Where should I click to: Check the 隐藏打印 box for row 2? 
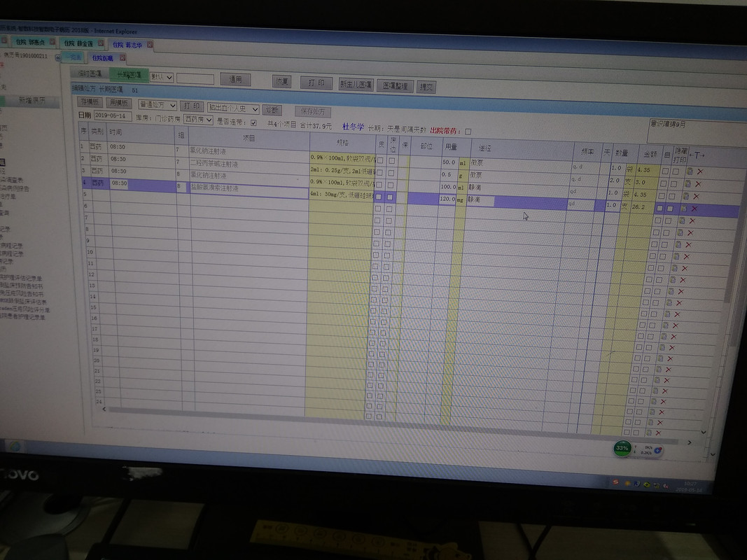[x=673, y=183]
